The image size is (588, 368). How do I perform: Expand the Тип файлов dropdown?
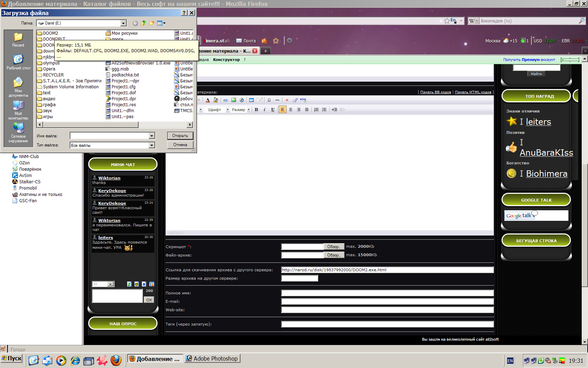point(152,145)
